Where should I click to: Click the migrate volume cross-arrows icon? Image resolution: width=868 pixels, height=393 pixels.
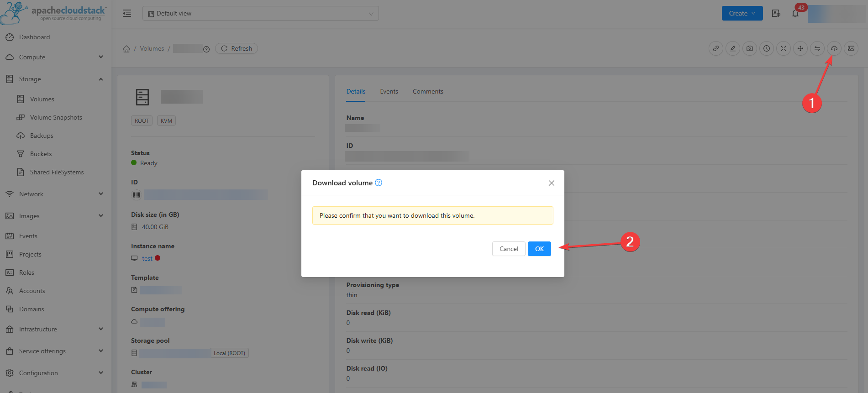pos(800,48)
